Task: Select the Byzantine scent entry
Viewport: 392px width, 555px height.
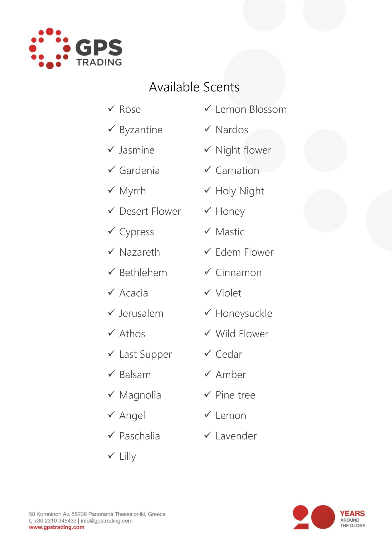Action: (x=141, y=130)
